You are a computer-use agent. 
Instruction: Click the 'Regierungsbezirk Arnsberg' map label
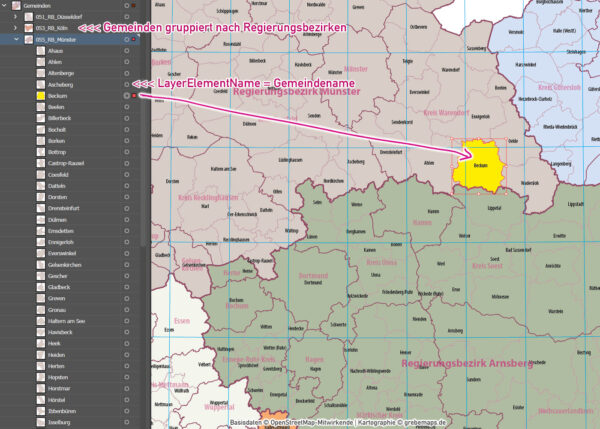click(467, 363)
